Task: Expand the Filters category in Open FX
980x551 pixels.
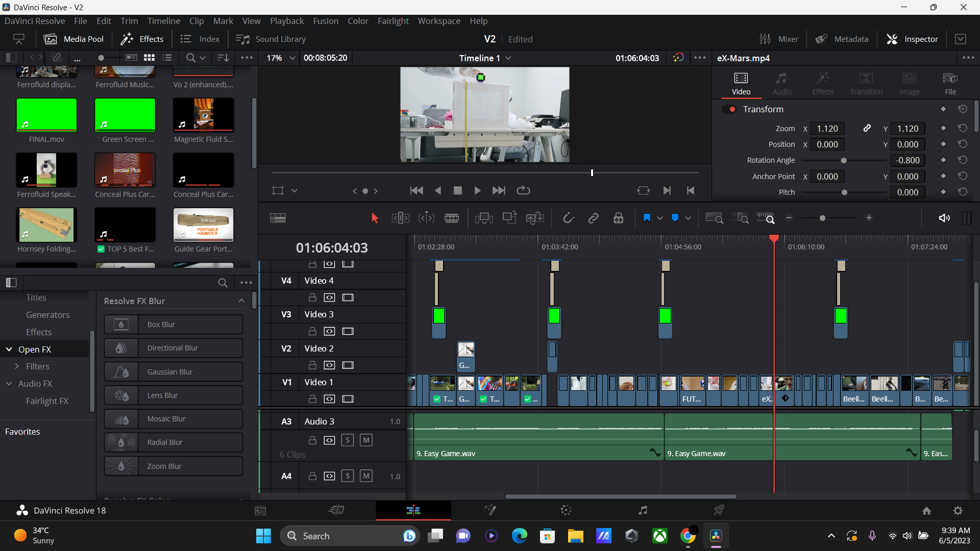Action: coord(17,366)
